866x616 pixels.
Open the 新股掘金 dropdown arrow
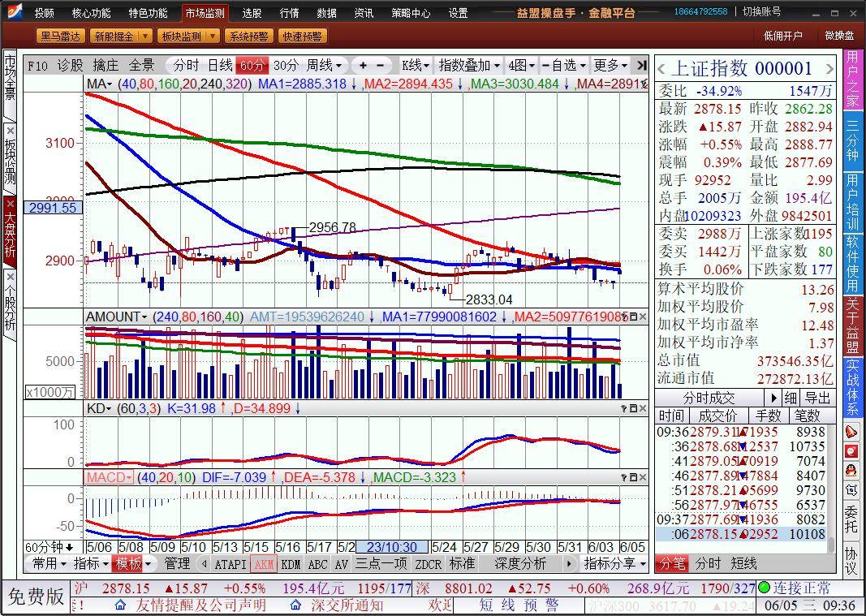(x=145, y=37)
